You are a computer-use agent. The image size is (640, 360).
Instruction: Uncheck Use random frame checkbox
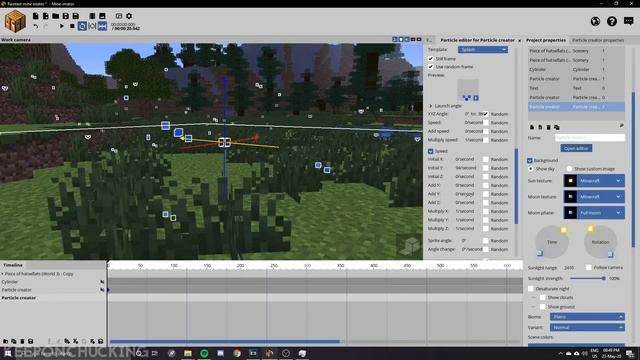pyautogui.click(x=431, y=67)
